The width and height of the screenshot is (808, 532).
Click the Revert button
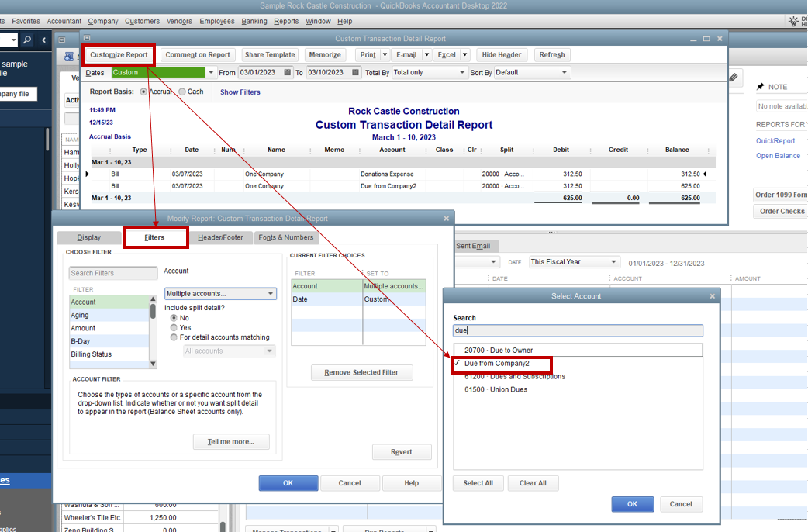point(402,452)
